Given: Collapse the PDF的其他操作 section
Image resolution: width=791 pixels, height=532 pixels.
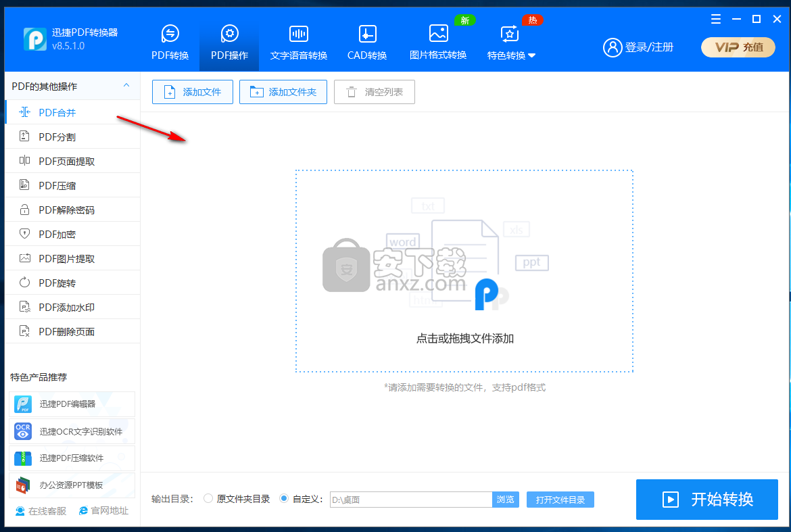Looking at the screenshot, I should tap(126, 86).
